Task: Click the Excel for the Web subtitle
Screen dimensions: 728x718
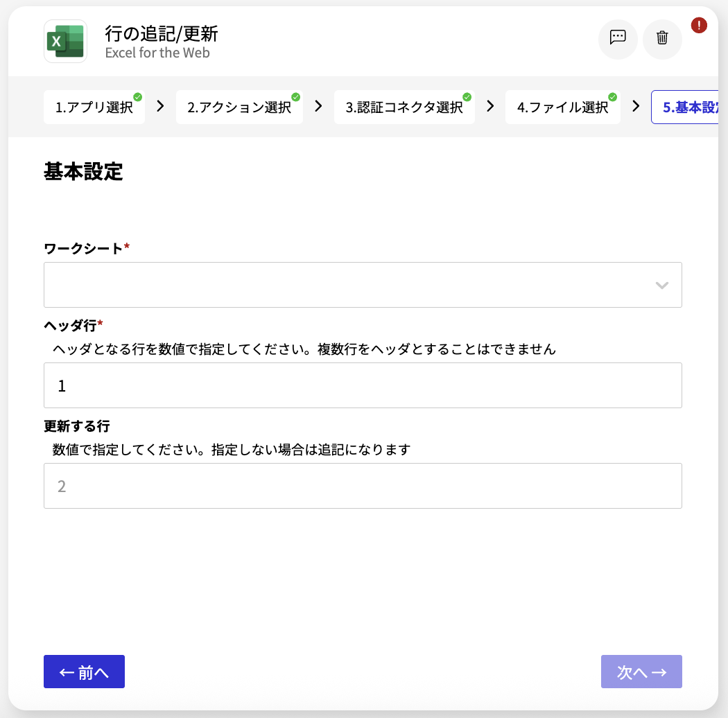Action: pyautogui.click(x=157, y=53)
